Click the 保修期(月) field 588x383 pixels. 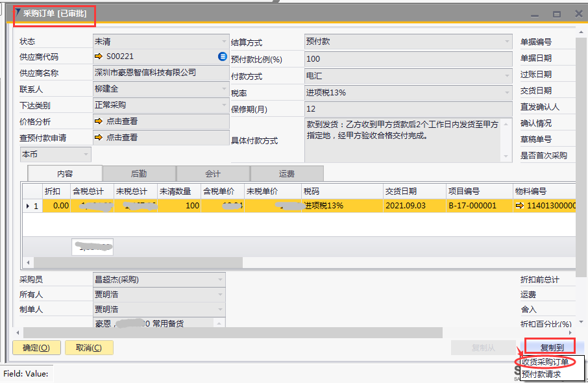(408, 109)
